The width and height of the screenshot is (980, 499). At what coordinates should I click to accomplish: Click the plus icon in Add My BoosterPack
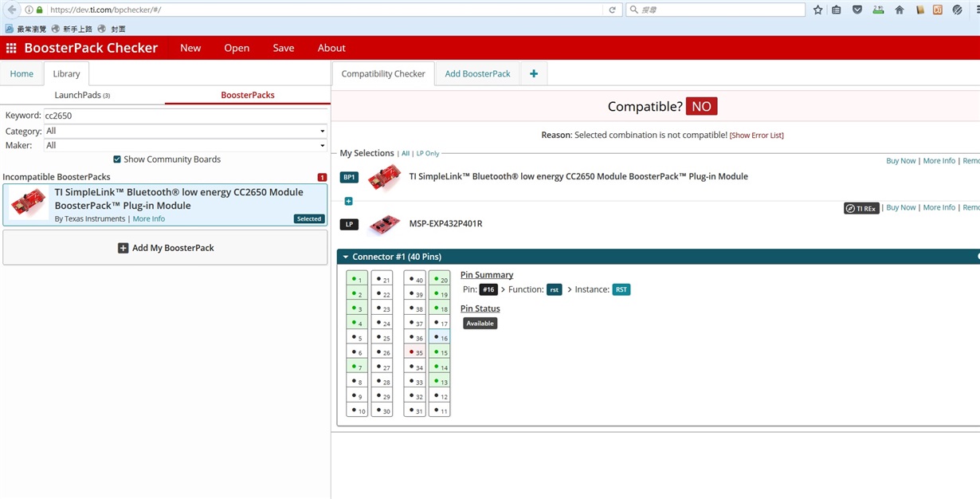tap(123, 248)
